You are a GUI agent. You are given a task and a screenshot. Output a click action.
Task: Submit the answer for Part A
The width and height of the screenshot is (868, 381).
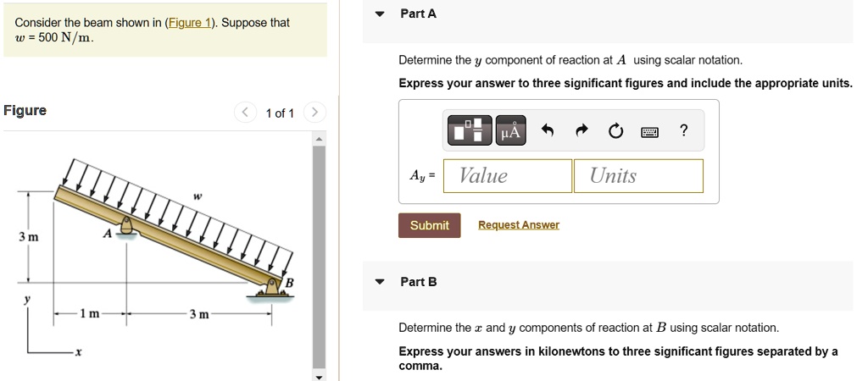pyautogui.click(x=430, y=225)
